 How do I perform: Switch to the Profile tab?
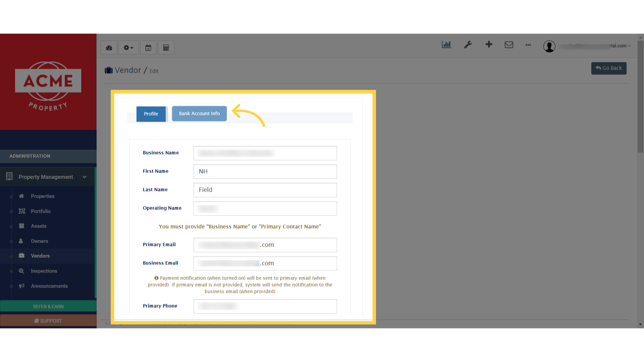151,114
